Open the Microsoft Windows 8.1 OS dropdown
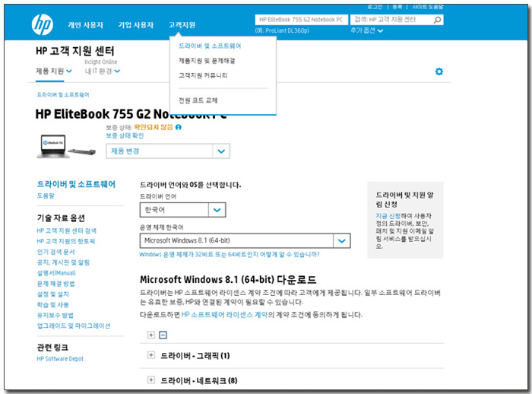 click(245, 240)
